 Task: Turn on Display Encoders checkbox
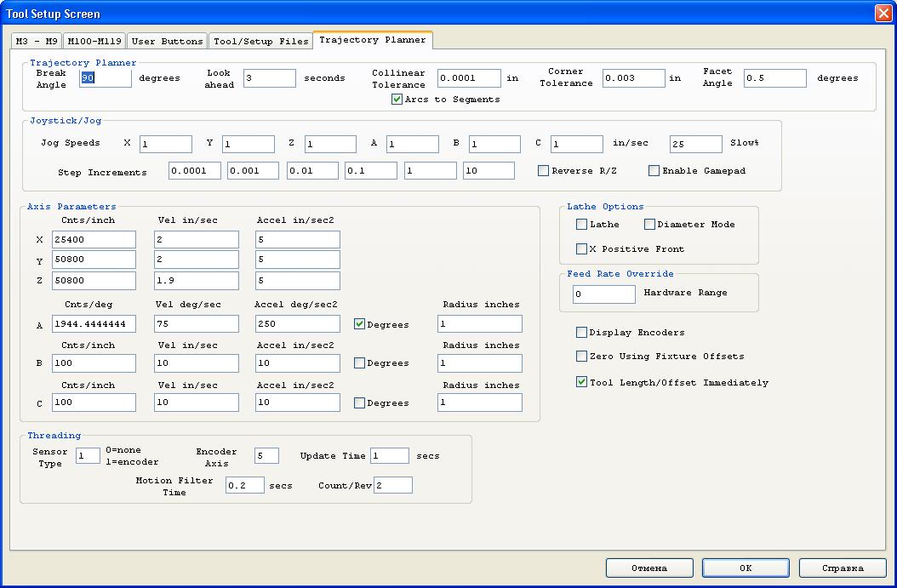pyautogui.click(x=581, y=333)
